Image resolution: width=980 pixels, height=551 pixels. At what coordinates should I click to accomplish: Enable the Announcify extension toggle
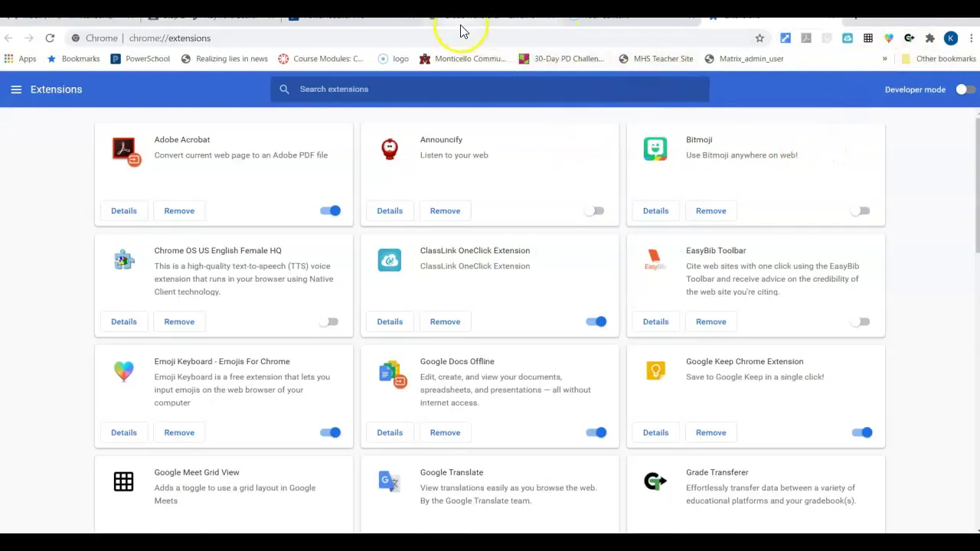point(594,210)
